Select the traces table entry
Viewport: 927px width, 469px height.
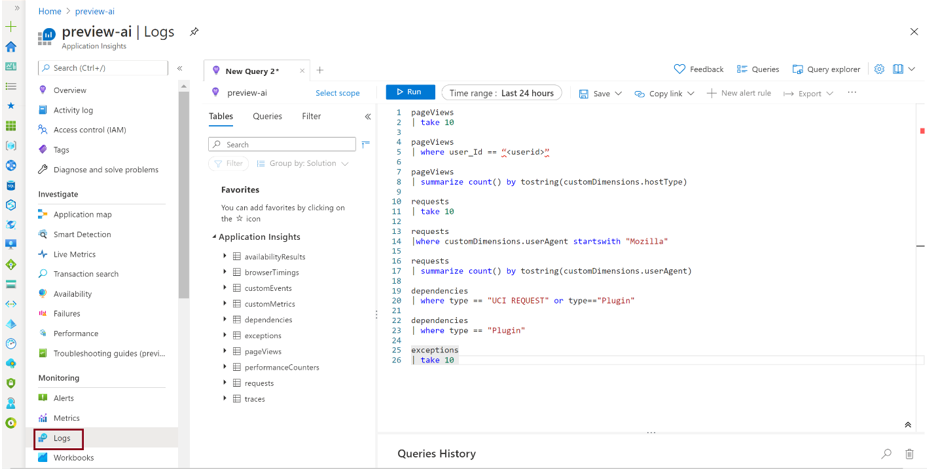(x=254, y=399)
